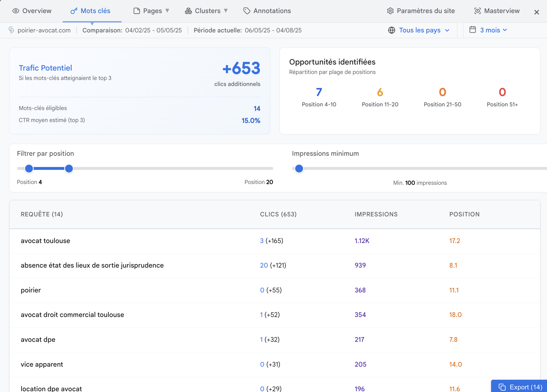Click the 17.2 position value
Screen dimensions: 547x392
tap(455, 241)
